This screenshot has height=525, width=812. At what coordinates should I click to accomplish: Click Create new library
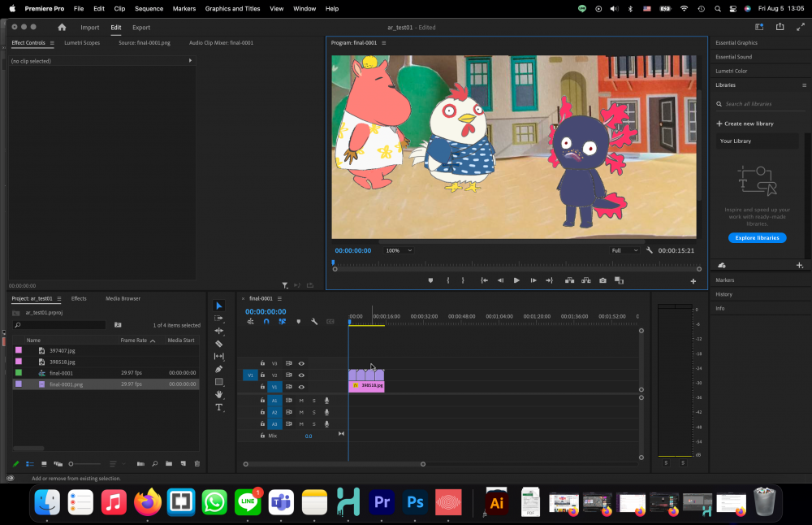tap(745, 124)
